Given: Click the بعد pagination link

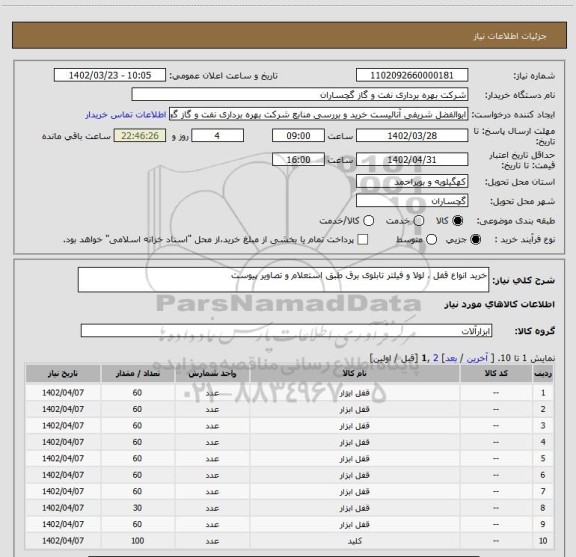Looking at the screenshot, I should pos(450,358).
